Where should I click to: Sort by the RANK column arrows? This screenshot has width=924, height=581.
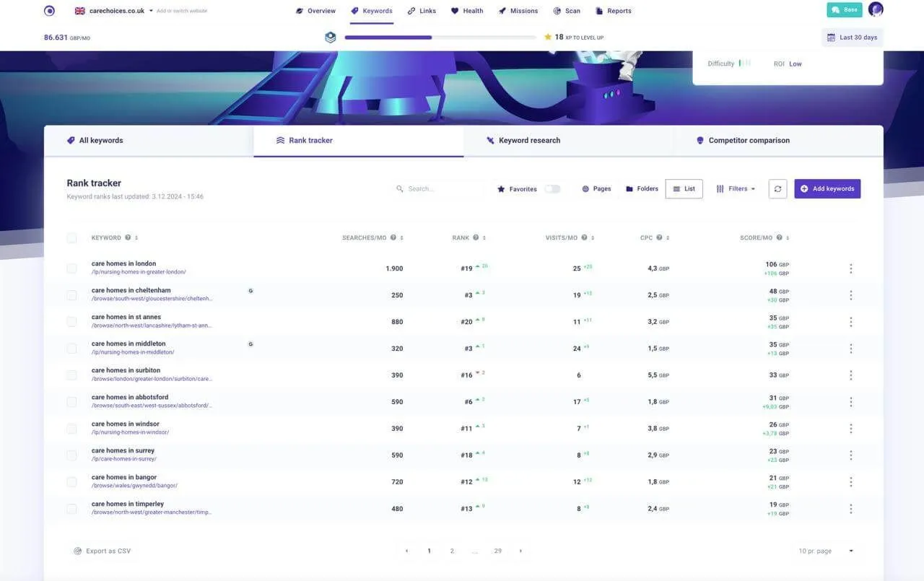click(484, 238)
